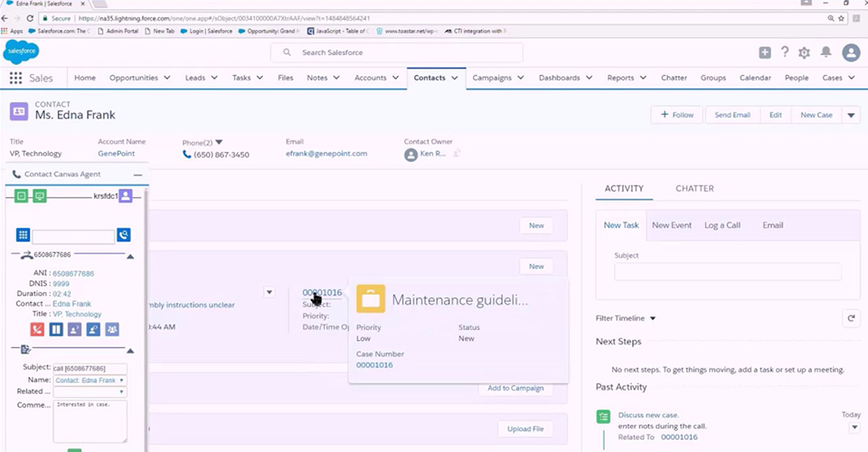Expand the Contacts tab dropdown chevron
Viewport: 868px width, 452px height.
(x=455, y=78)
